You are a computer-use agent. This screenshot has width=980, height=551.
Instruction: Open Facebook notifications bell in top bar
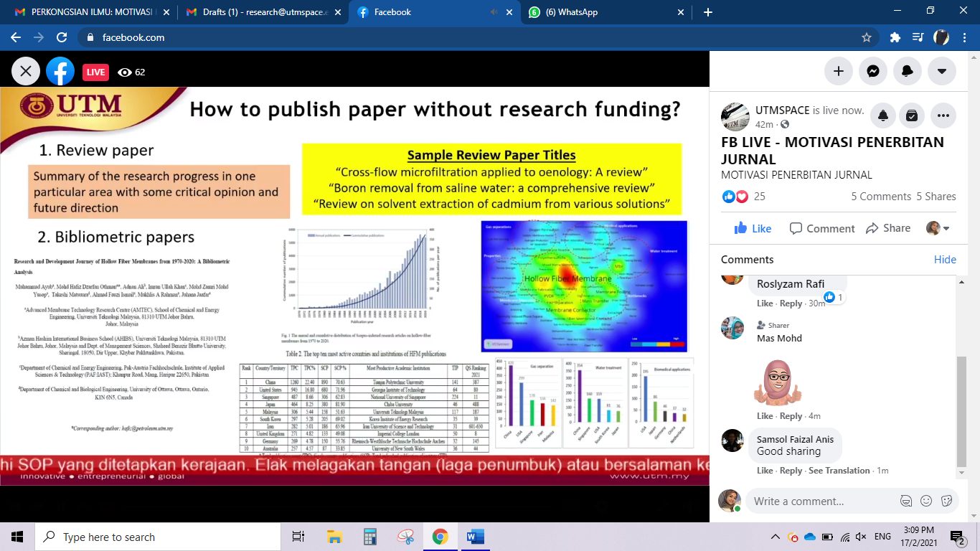(907, 71)
